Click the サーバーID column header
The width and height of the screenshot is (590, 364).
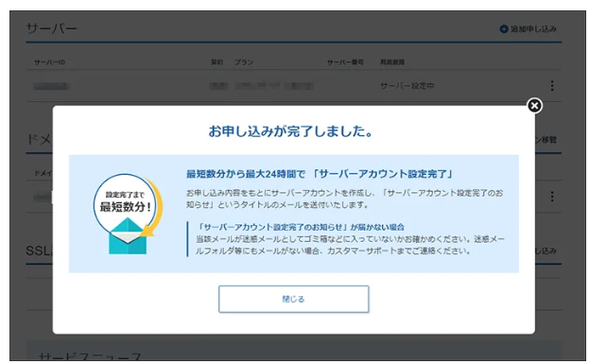50,62
